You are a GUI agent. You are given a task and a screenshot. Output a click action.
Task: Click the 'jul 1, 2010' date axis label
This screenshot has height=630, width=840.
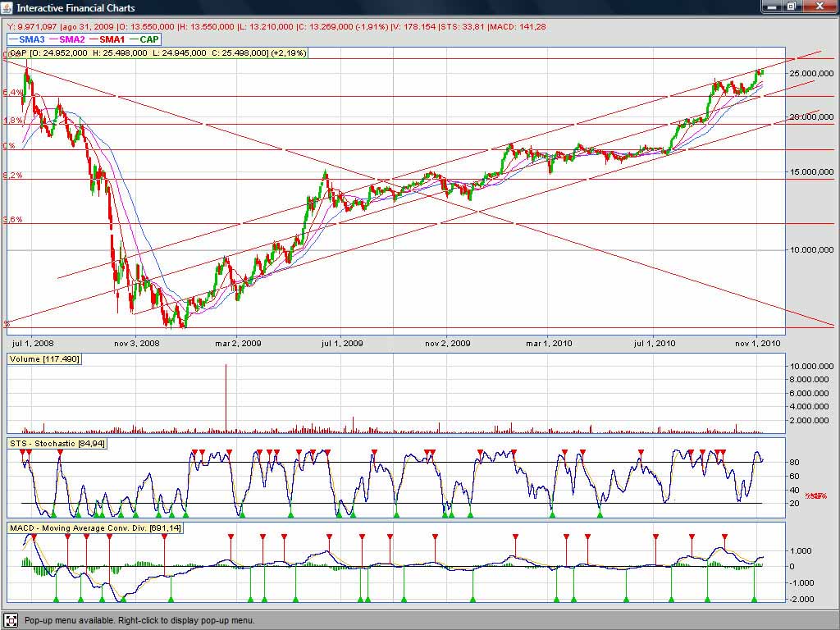[x=654, y=344]
